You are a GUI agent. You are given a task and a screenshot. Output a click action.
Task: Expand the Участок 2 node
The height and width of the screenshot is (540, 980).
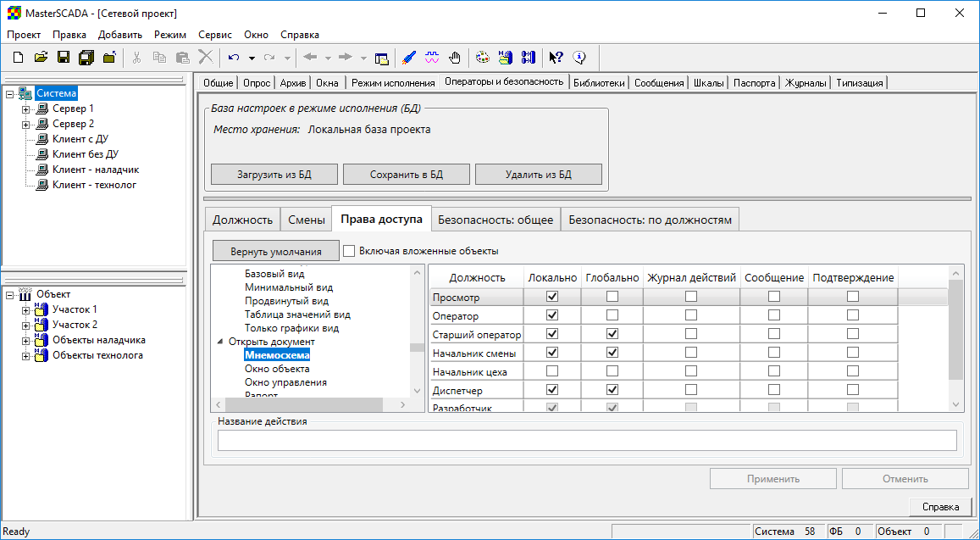pyautogui.click(x=25, y=326)
